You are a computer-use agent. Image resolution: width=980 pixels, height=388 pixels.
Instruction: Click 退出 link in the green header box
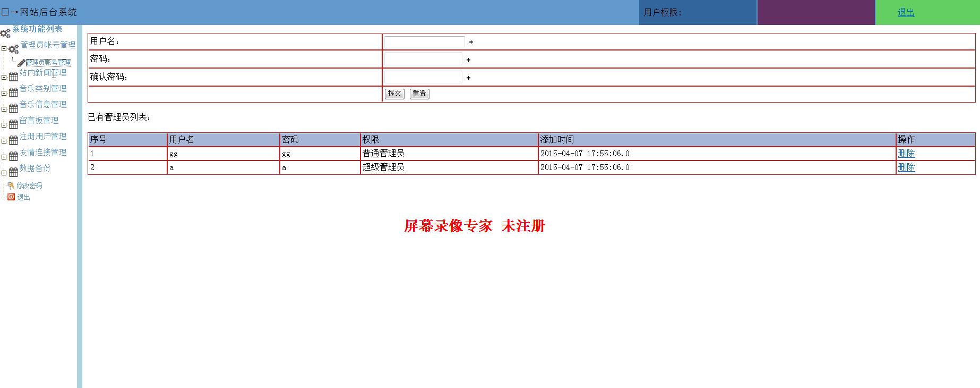pos(906,13)
